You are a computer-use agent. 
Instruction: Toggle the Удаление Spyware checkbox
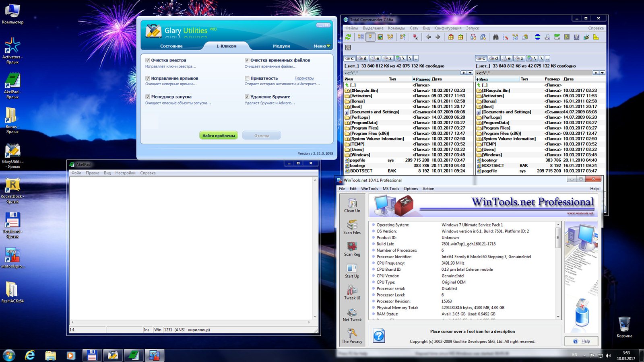[x=247, y=97]
